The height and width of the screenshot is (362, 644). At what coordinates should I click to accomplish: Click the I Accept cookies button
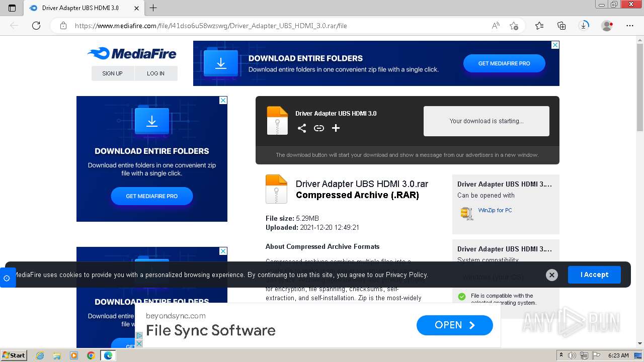[x=594, y=275]
